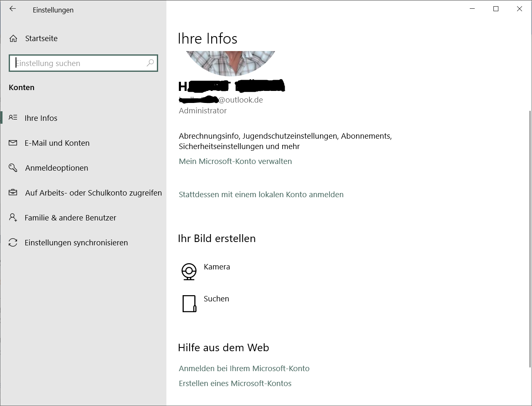
Task: Click Stattdessen mit einem lokalen Konto anmelden
Action: pos(261,194)
